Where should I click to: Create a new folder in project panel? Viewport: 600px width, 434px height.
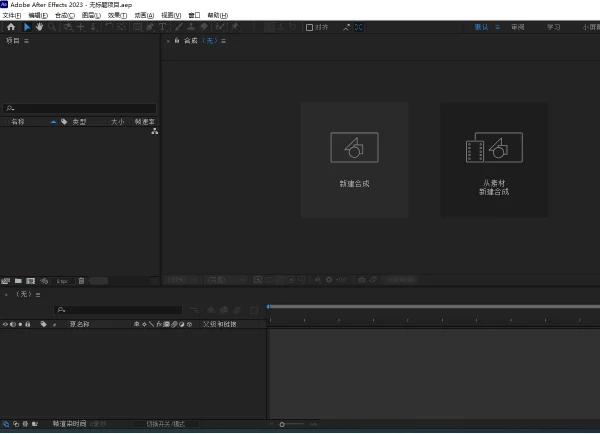[18, 281]
